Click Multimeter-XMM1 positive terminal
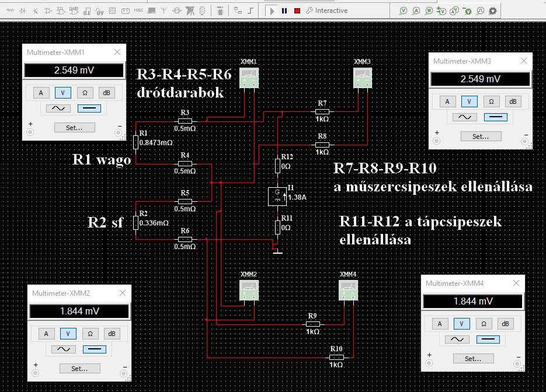This screenshot has height=392, width=546. point(30,132)
